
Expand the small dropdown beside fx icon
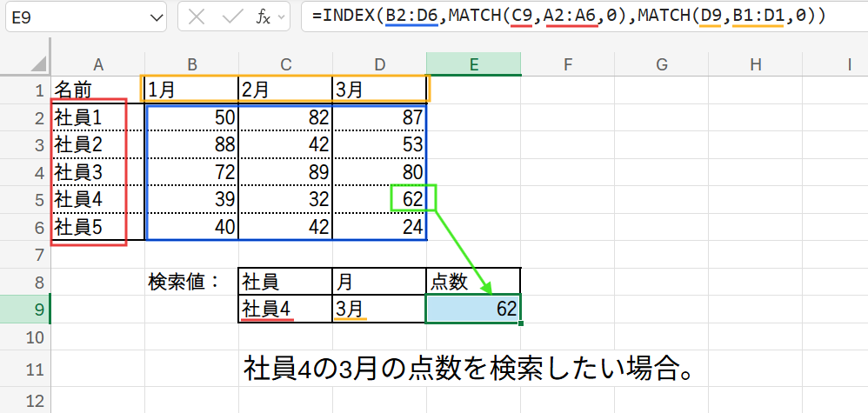(280, 17)
